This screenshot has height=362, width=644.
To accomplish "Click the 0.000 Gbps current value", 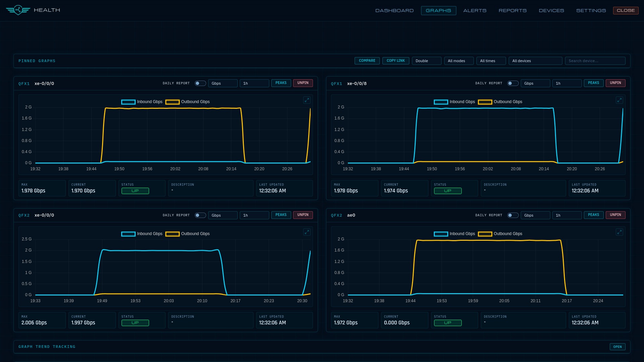I will tap(397, 323).
